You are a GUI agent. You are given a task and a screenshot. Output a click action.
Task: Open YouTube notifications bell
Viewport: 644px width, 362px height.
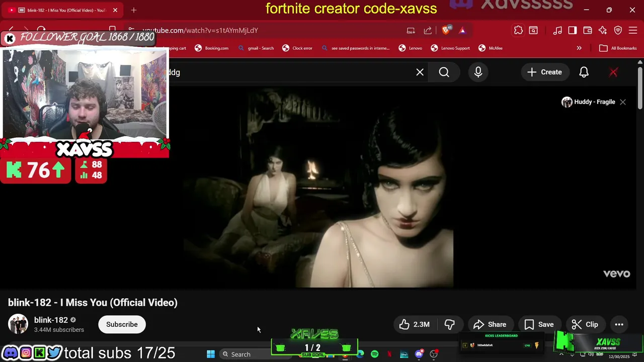(584, 72)
